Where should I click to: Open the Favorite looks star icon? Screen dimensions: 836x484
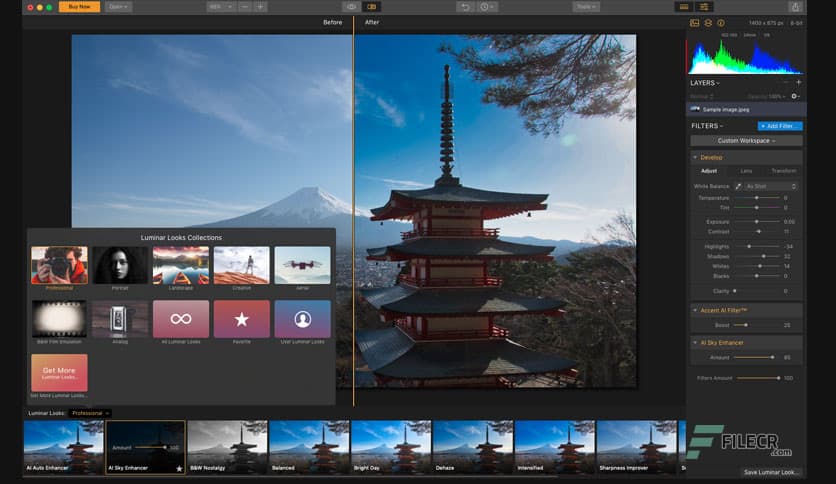(242, 319)
